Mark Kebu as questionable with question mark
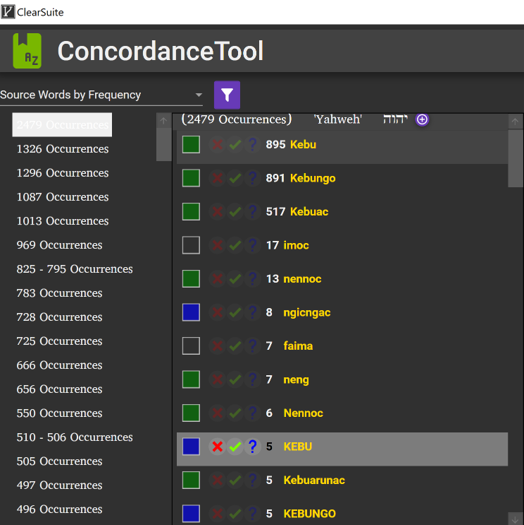Viewport: 524px width, 525px height. pyautogui.click(x=252, y=145)
